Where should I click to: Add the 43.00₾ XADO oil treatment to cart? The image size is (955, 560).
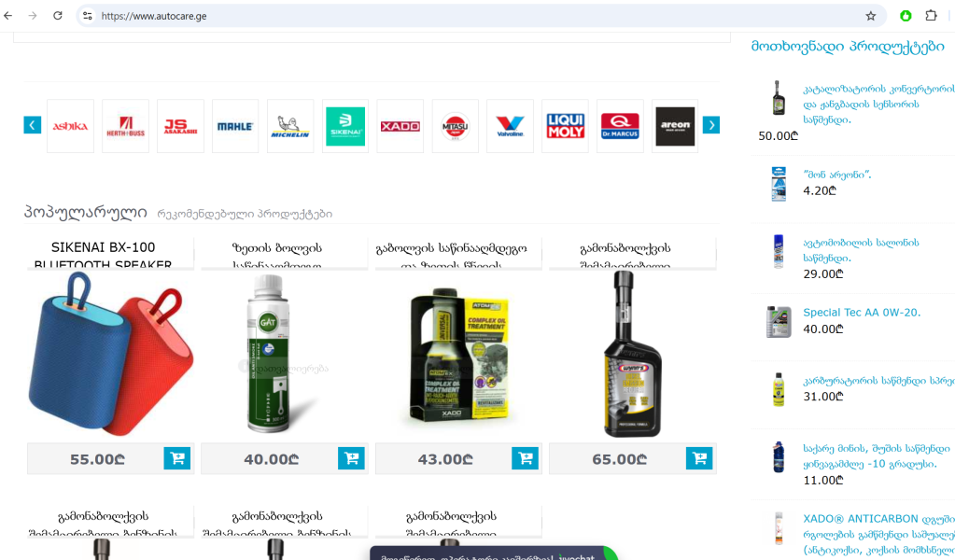pos(525,458)
